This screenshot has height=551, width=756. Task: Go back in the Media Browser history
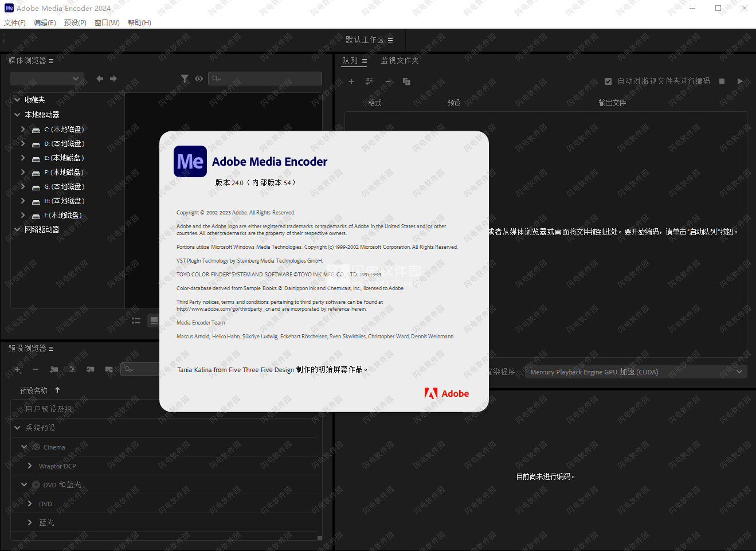pyautogui.click(x=100, y=79)
